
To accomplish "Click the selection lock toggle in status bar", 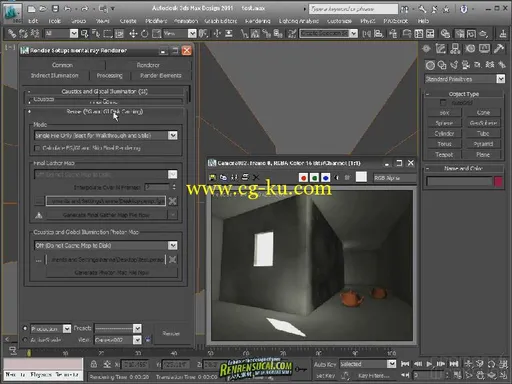I will 94,364.
